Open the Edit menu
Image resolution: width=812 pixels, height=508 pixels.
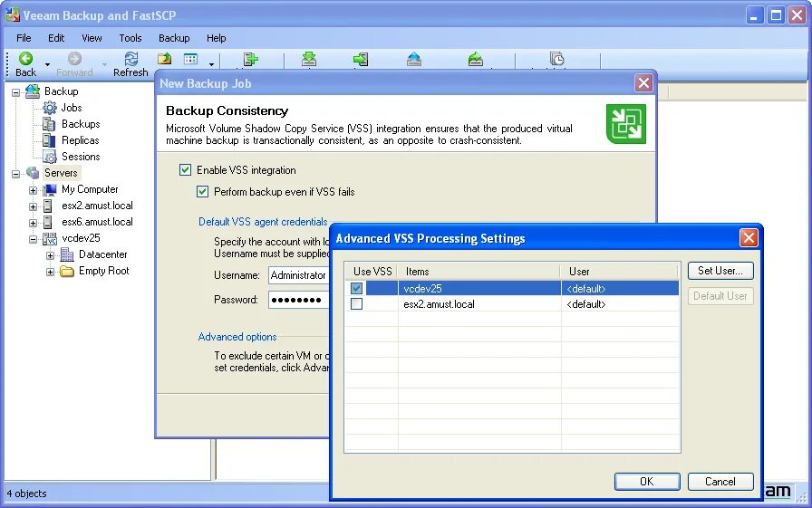click(x=56, y=38)
